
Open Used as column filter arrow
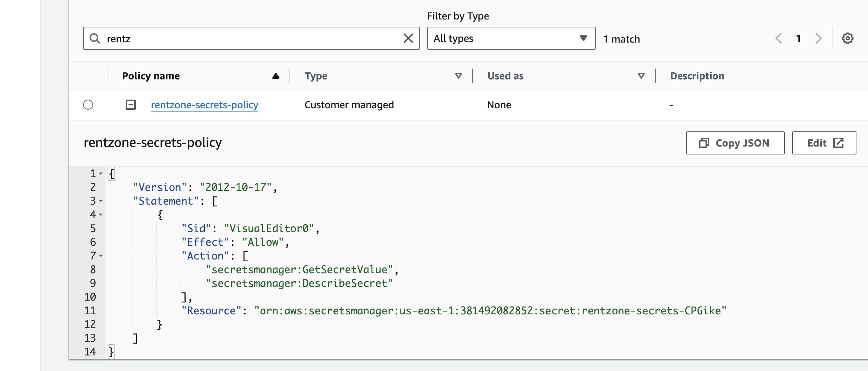[641, 76]
